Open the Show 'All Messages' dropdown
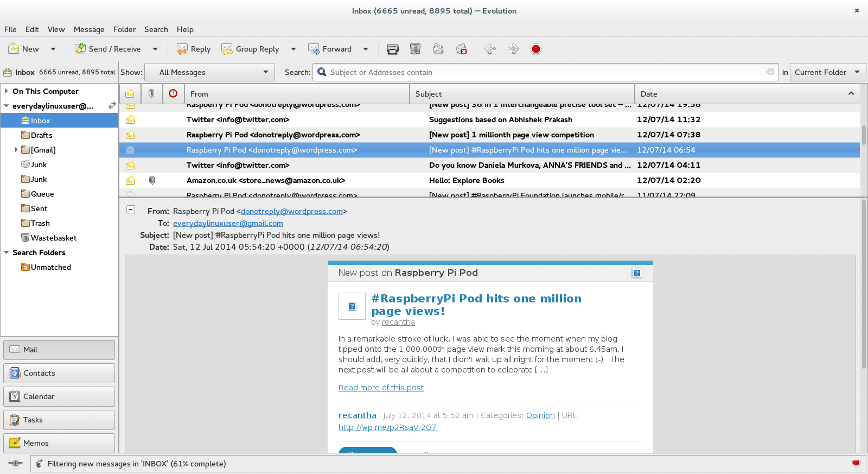This screenshot has width=868, height=474. tap(209, 72)
